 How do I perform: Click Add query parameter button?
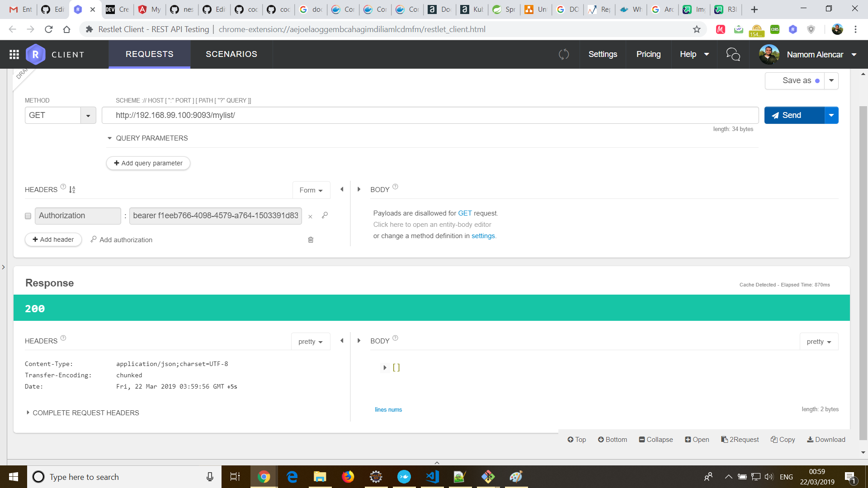coord(148,163)
